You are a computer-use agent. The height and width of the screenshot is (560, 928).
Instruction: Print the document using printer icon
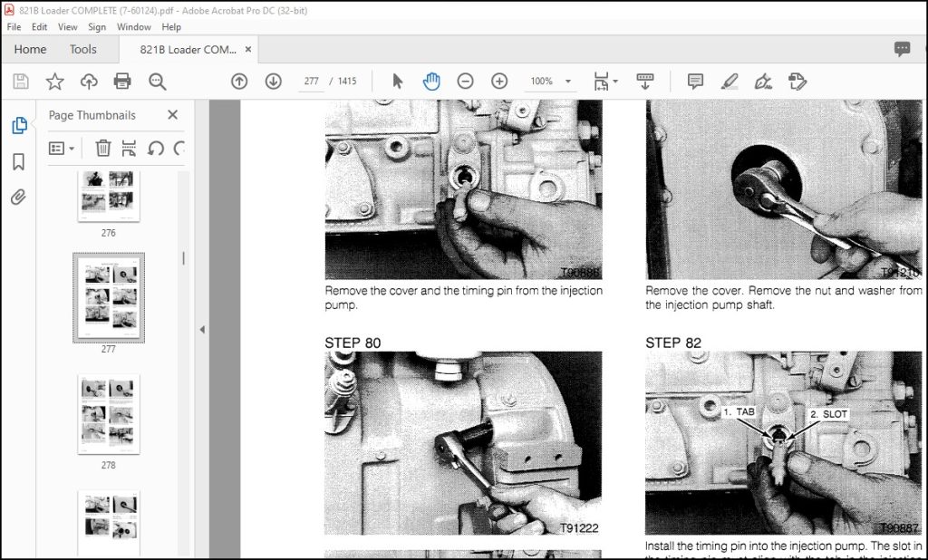pos(122,81)
